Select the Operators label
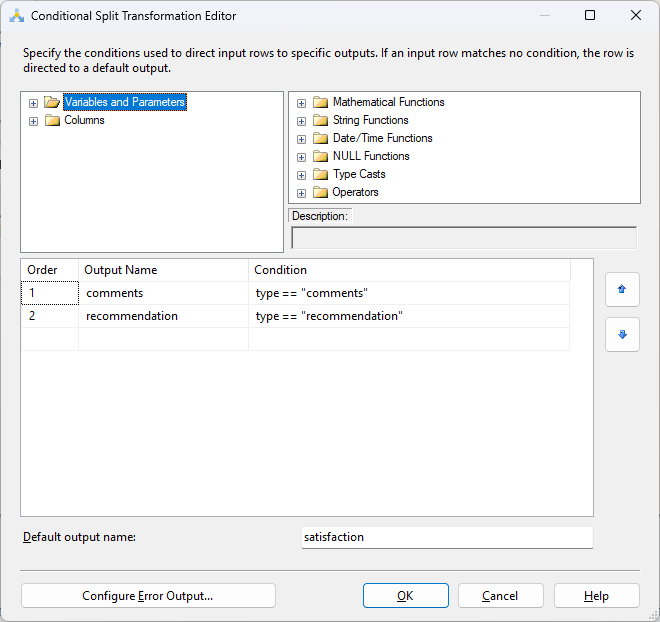 coord(355,192)
